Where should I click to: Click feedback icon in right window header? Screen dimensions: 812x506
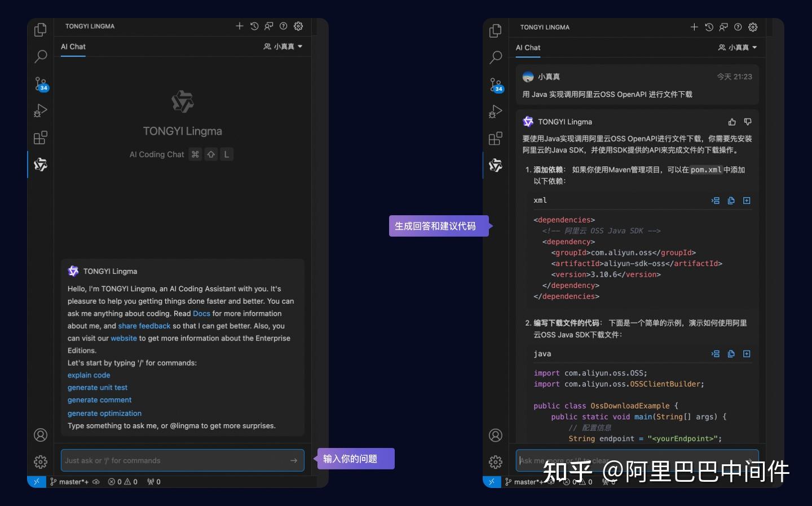[x=723, y=27]
